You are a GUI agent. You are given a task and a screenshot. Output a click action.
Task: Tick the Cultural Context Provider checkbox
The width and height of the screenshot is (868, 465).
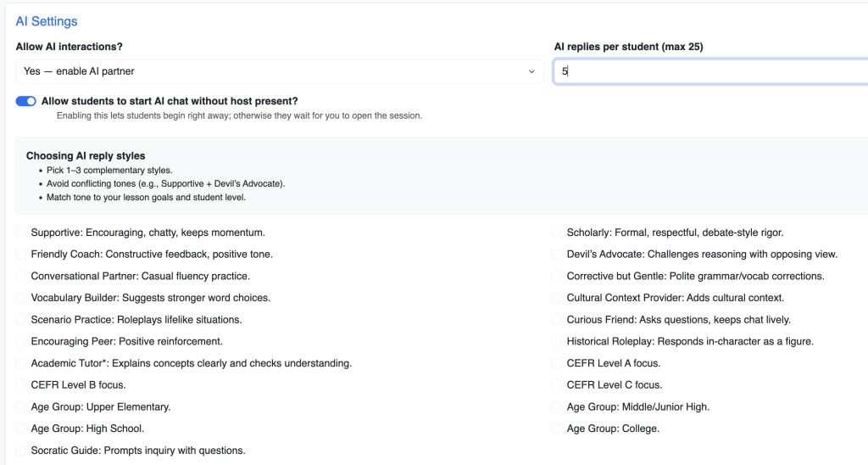557,298
